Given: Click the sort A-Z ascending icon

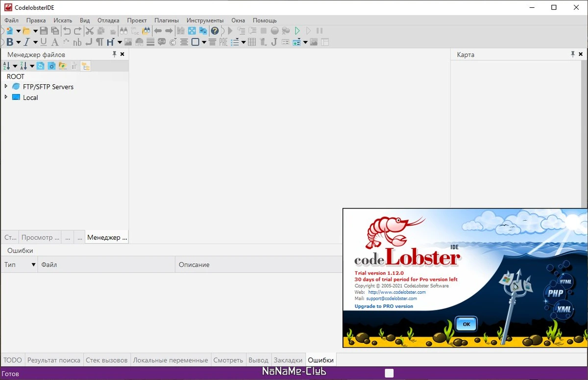Looking at the screenshot, I should (x=7, y=66).
